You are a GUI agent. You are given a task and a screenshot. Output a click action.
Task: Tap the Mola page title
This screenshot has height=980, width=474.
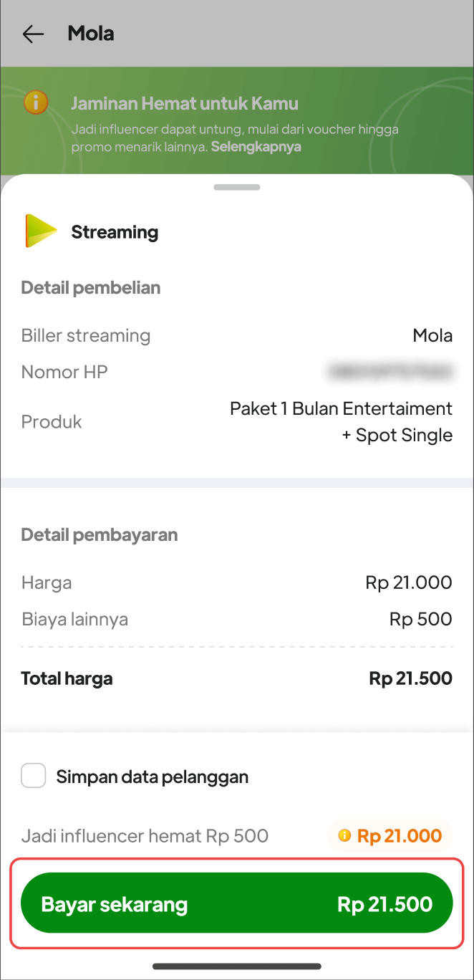click(x=91, y=34)
